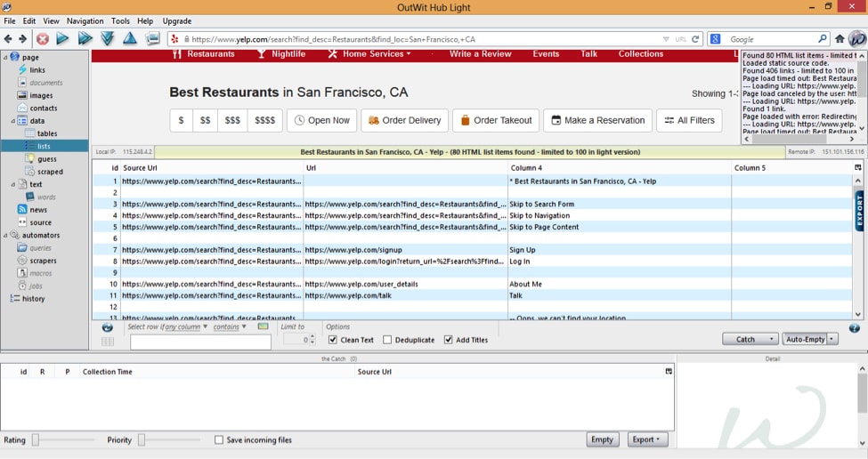
Task: Toggle the Add Titles checkbox
Action: 449,340
